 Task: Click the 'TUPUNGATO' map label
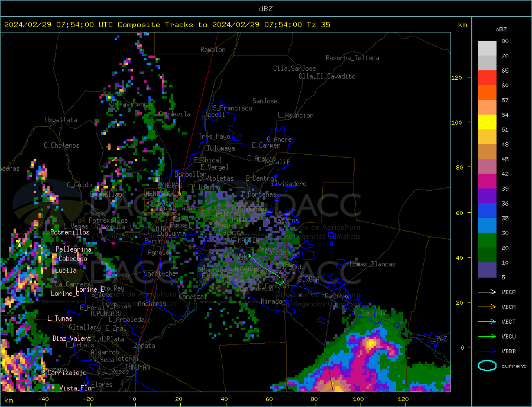click(106, 314)
